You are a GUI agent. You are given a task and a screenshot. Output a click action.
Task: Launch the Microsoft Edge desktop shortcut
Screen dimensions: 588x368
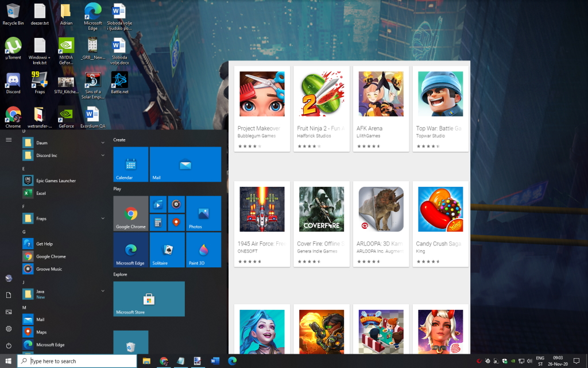click(92, 17)
